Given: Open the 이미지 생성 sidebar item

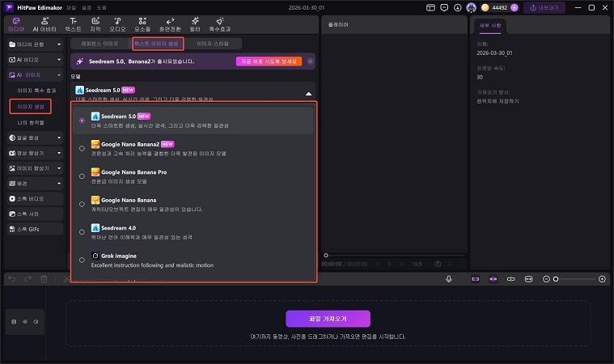Looking at the screenshot, I should (x=31, y=107).
